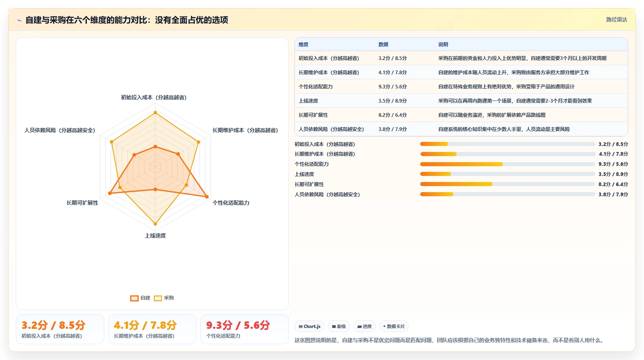The height and width of the screenshot is (360, 644).
Task: Toggle the 自建 legend swatch under the radar
Action: pyautogui.click(x=134, y=298)
